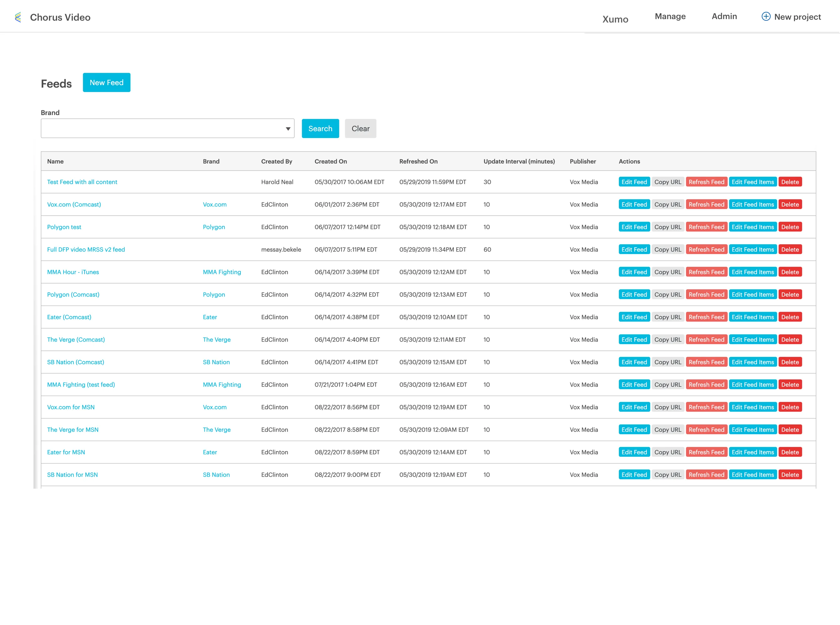Open Polygon (Comcast) feed link
Viewport: 840px width, 625px height.
point(73,294)
